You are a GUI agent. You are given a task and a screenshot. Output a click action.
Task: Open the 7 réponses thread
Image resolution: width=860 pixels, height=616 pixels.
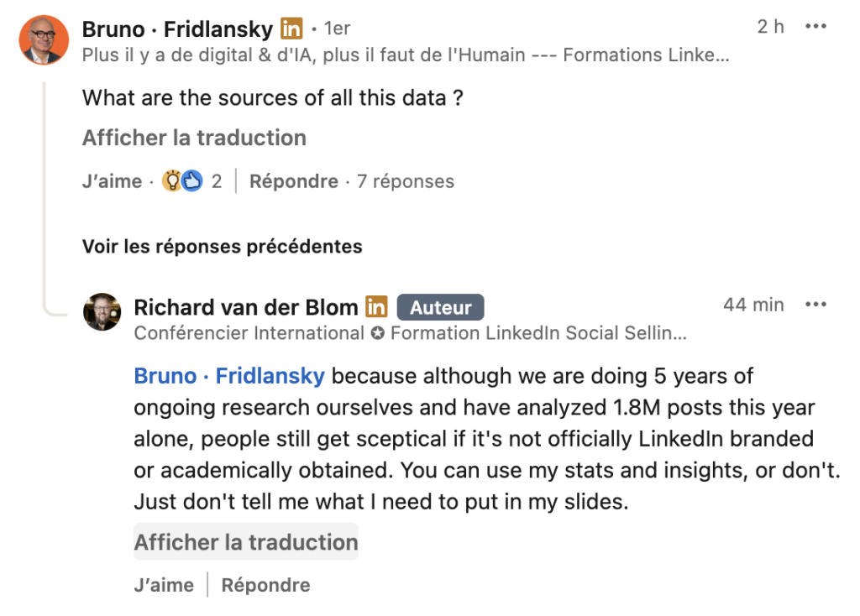pos(406,180)
